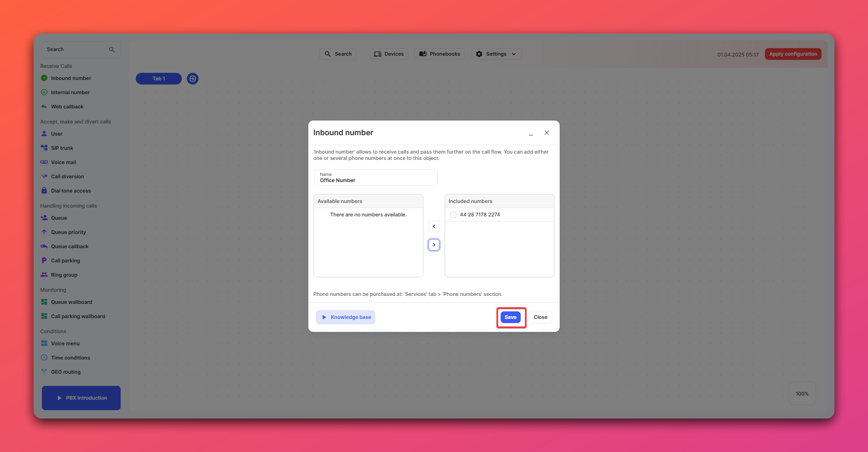Click the Inbound number green icon in sidebar

[44, 78]
